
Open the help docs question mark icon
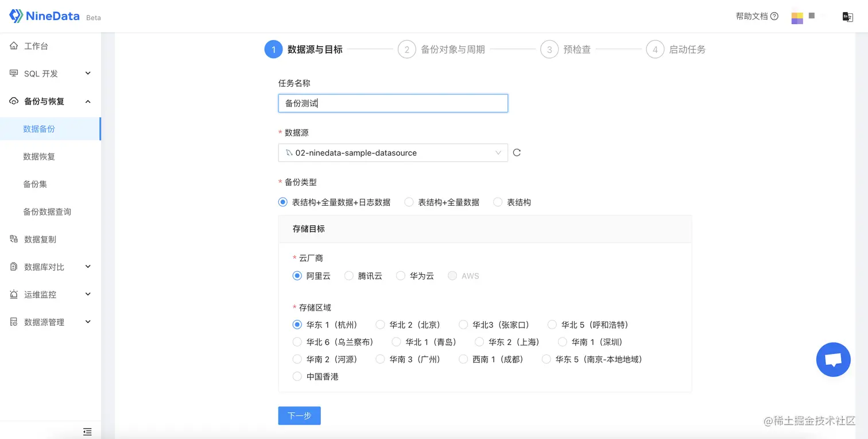(x=774, y=16)
